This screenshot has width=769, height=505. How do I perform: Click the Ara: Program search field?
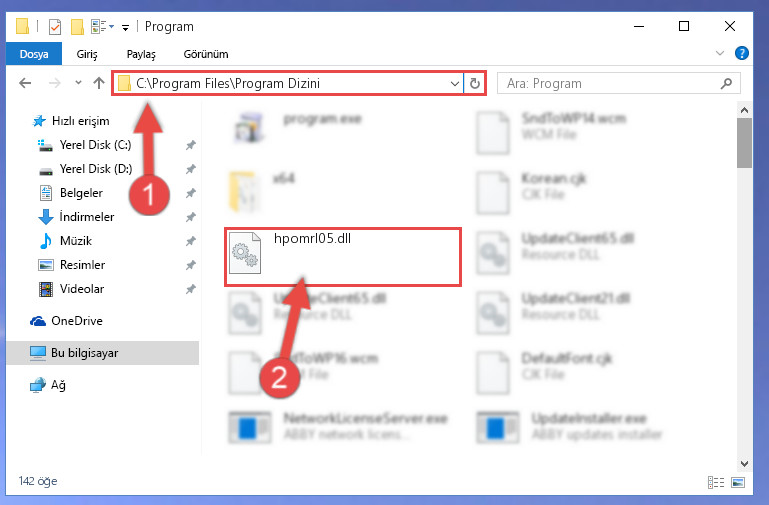click(610, 84)
